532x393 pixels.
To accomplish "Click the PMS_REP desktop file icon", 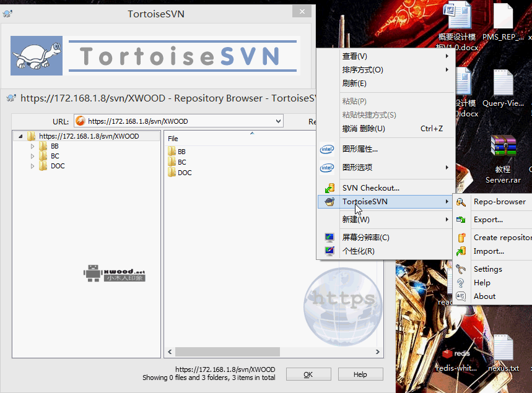I will 503,16.
